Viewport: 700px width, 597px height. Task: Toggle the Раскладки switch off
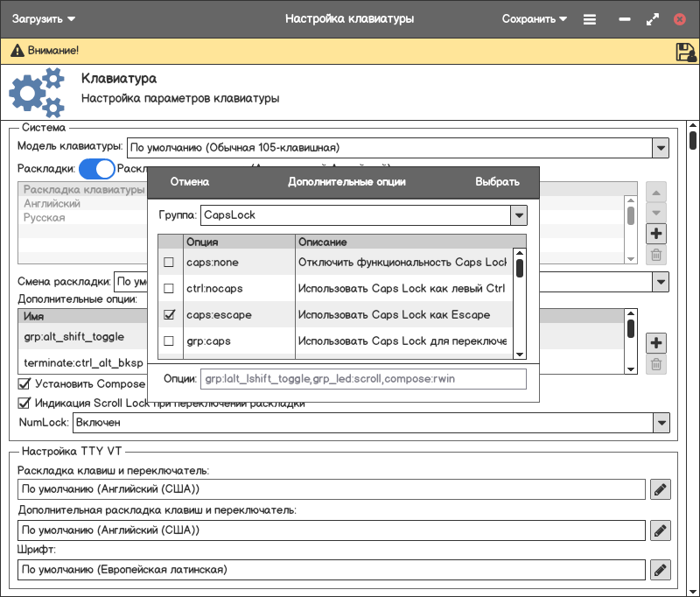97,168
